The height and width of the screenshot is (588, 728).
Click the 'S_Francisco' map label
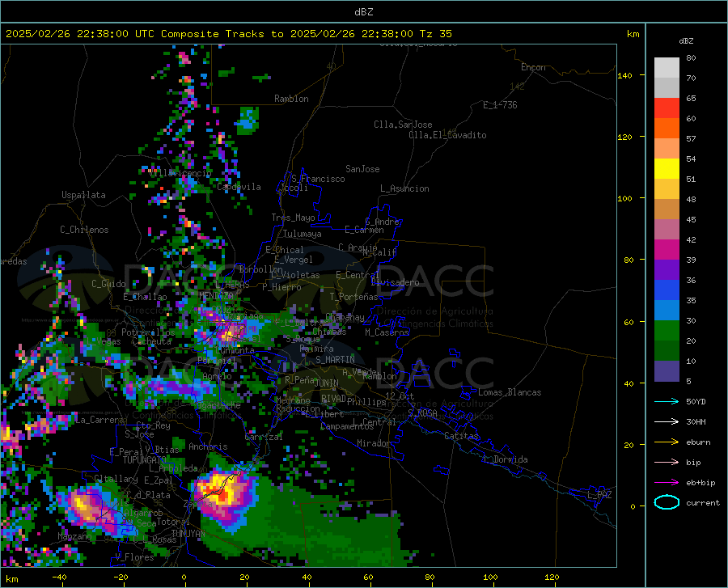318,179
